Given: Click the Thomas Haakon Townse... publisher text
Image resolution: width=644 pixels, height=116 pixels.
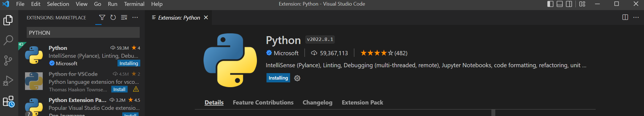Looking at the screenshot, I should point(78,90).
